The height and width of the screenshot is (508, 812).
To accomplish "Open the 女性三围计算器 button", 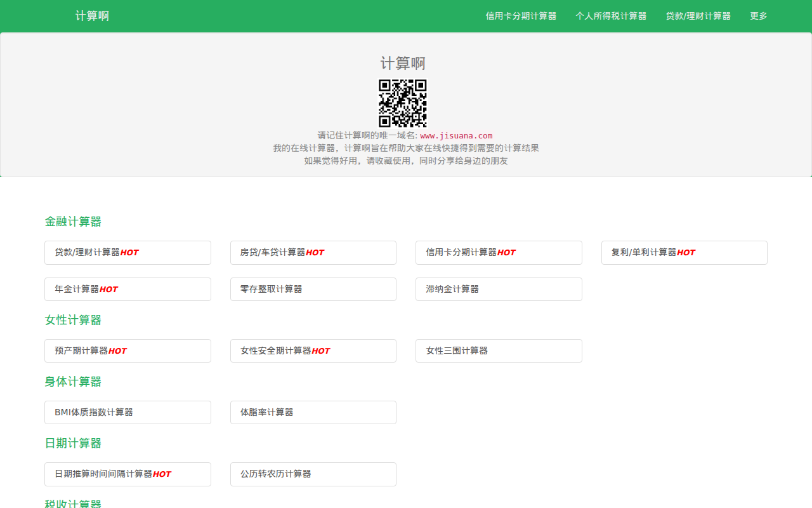I will pos(499,351).
